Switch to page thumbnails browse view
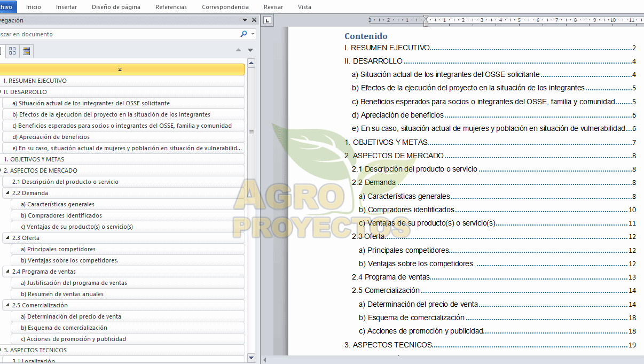The height and width of the screenshot is (364, 644). click(x=12, y=51)
